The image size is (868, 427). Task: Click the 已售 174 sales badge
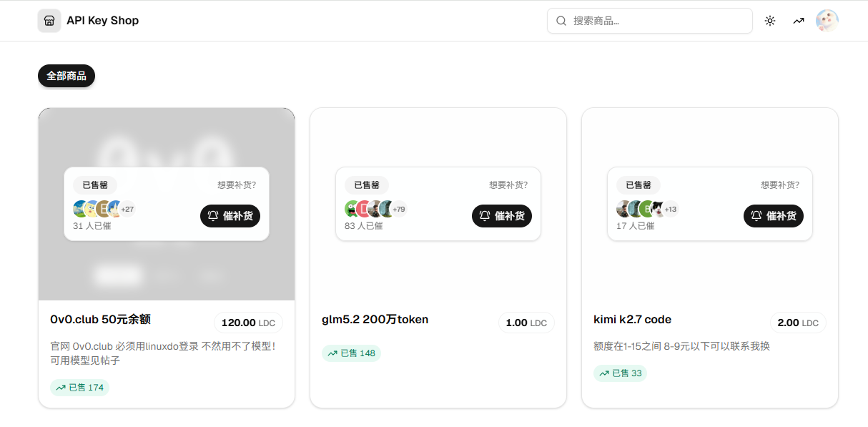click(79, 388)
